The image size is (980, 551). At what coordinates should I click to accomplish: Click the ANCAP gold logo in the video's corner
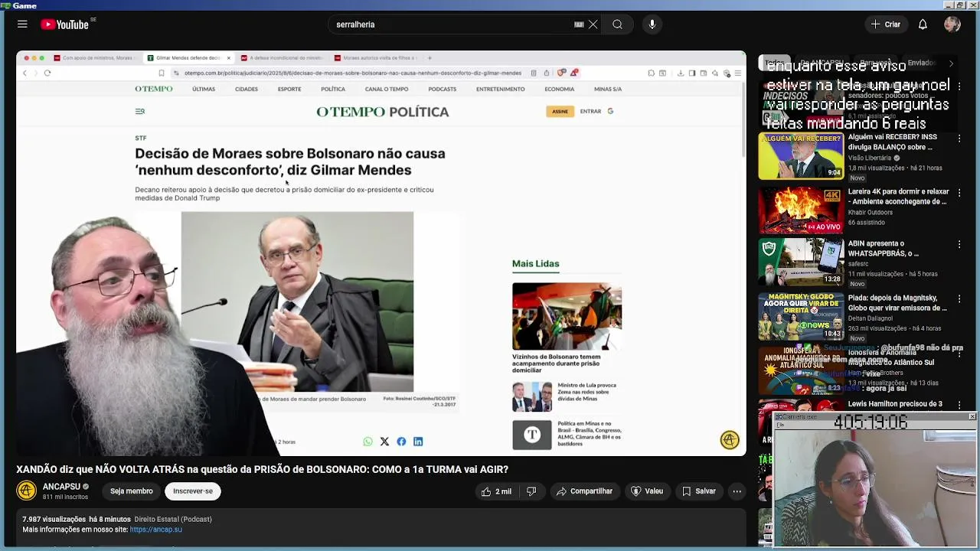click(x=730, y=440)
